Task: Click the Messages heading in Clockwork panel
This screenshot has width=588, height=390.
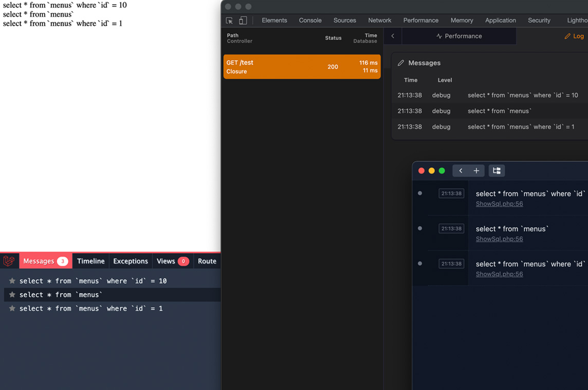Action: (x=424, y=63)
